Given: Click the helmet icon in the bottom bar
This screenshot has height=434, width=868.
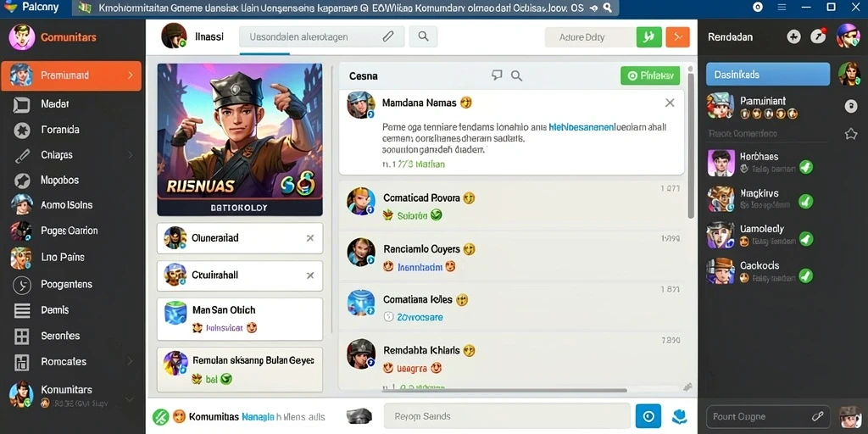Looking at the screenshot, I should (358, 416).
